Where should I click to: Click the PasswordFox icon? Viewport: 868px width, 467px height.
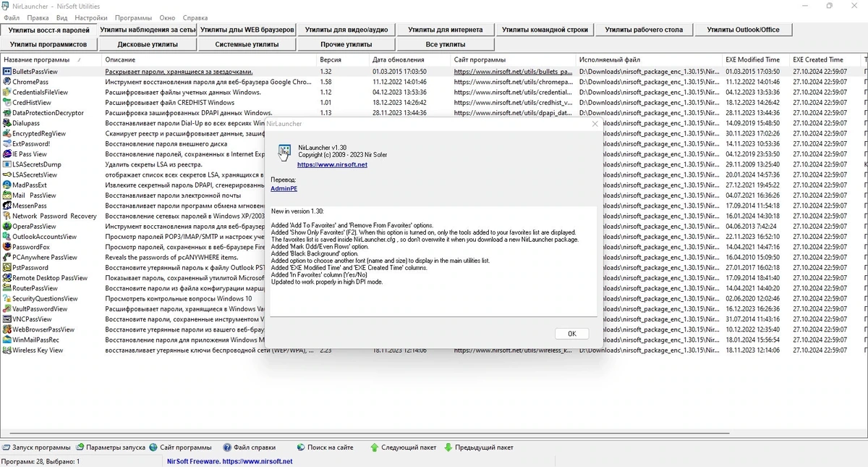point(7,247)
